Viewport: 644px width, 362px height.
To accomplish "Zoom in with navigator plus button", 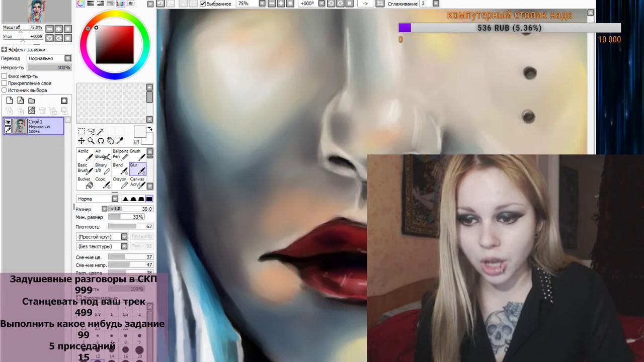I will point(59,29).
